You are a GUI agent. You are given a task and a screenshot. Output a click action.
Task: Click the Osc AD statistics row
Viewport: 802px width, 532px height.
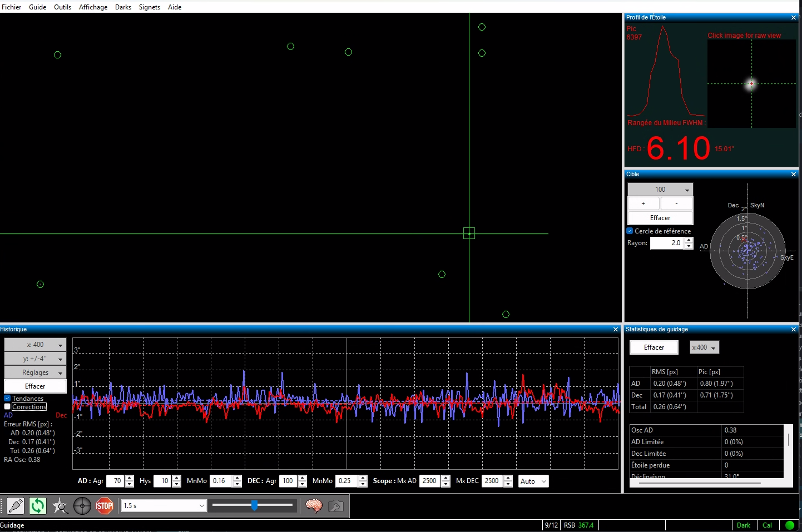click(707, 430)
